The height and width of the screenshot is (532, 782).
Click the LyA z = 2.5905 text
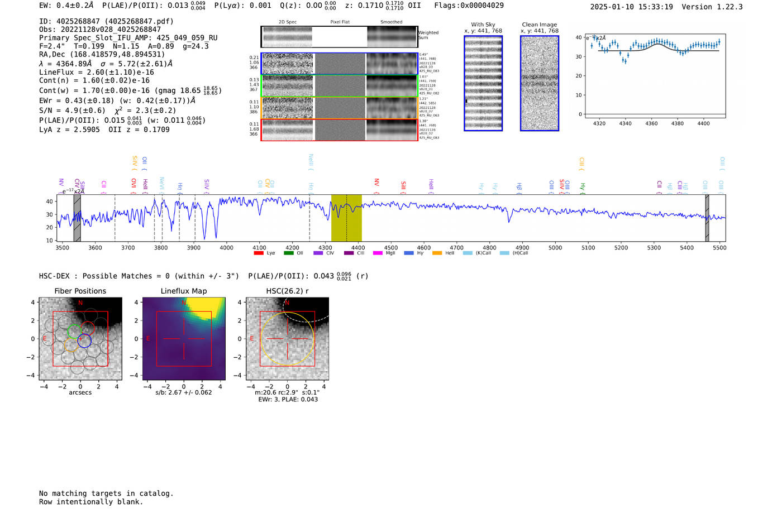(x=70, y=130)
